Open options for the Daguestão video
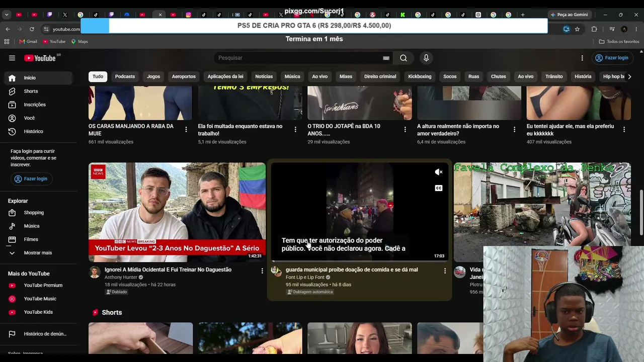The height and width of the screenshot is (362, 644). coord(262,270)
